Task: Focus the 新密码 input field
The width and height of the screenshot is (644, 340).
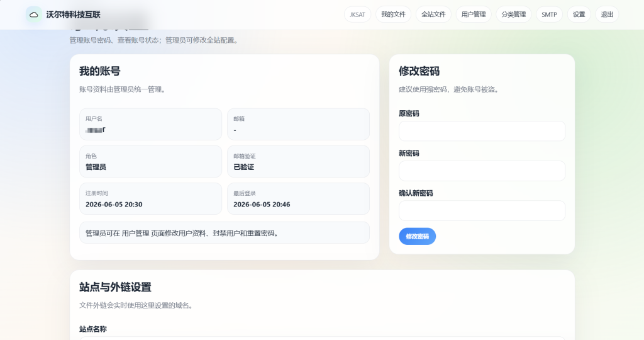Action: (x=482, y=171)
